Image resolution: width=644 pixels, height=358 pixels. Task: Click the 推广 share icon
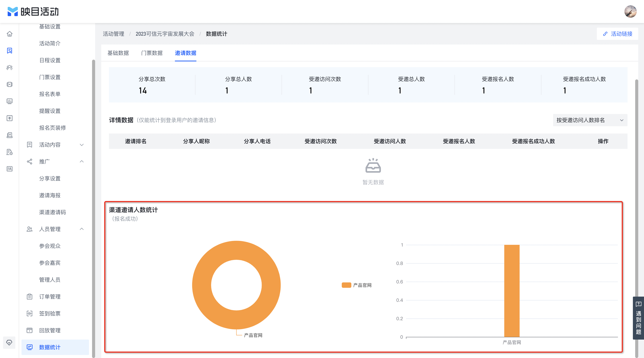tap(30, 162)
